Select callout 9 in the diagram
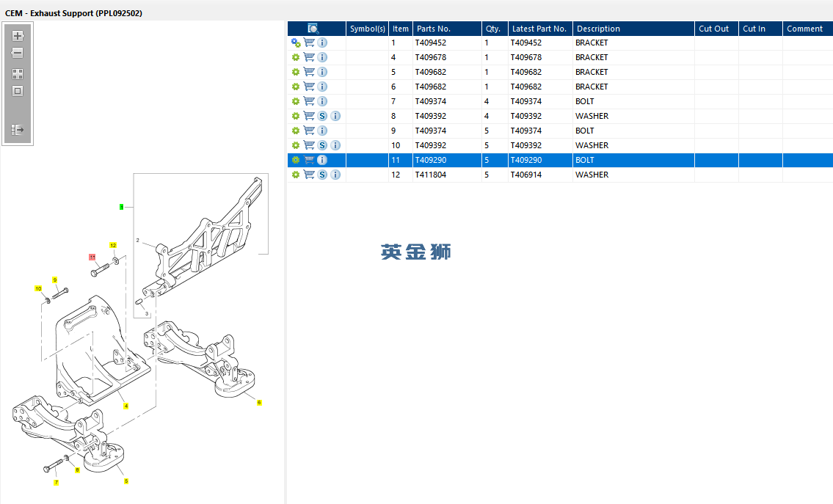The width and height of the screenshot is (833, 504). (x=55, y=280)
